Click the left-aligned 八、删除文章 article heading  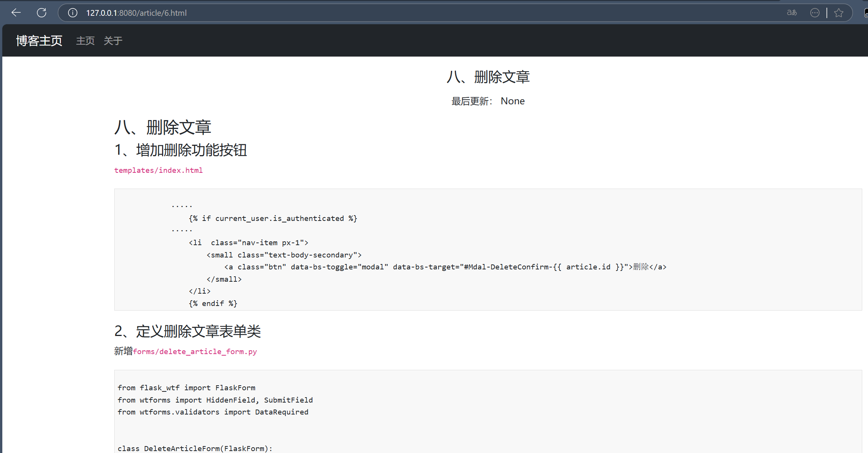point(163,127)
